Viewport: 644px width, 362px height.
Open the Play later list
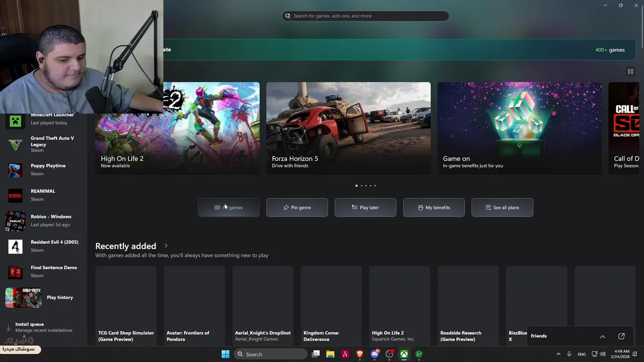coord(365,208)
